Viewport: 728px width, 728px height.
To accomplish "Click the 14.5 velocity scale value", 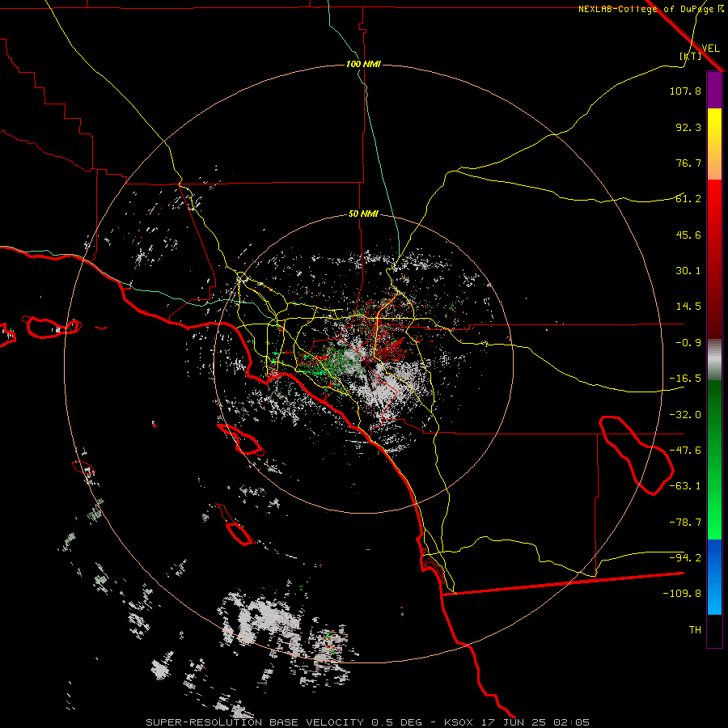I will click(x=688, y=307).
